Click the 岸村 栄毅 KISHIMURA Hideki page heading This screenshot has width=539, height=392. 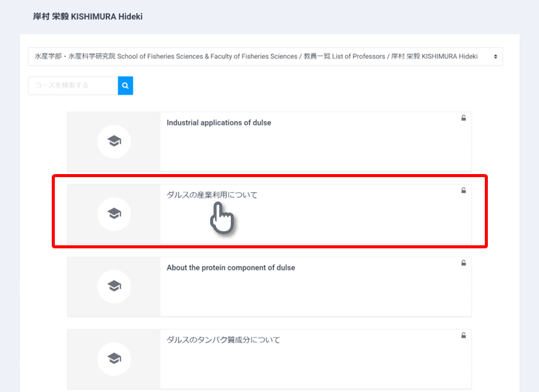pyautogui.click(x=88, y=16)
